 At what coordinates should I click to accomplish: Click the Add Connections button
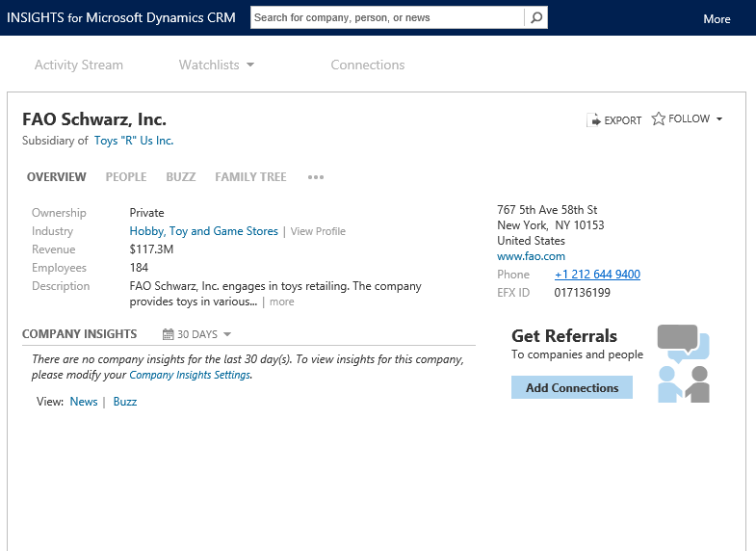[572, 387]
